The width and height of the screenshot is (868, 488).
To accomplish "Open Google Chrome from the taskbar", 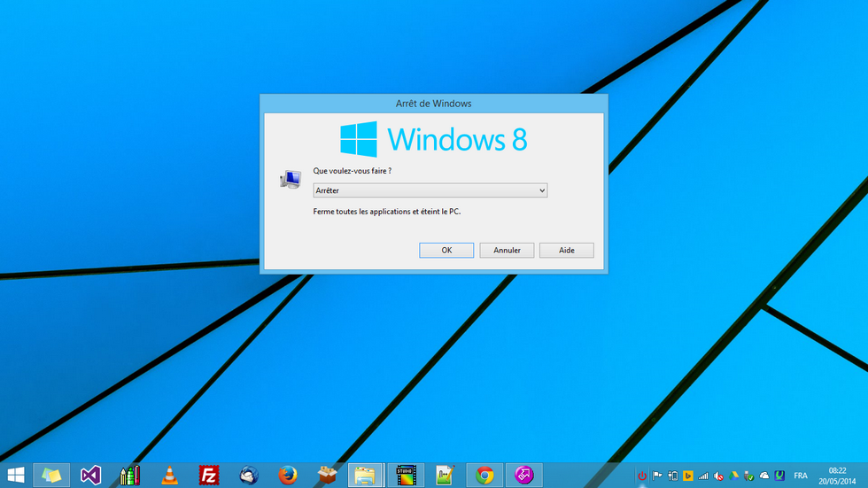I will tap(484, 476).
